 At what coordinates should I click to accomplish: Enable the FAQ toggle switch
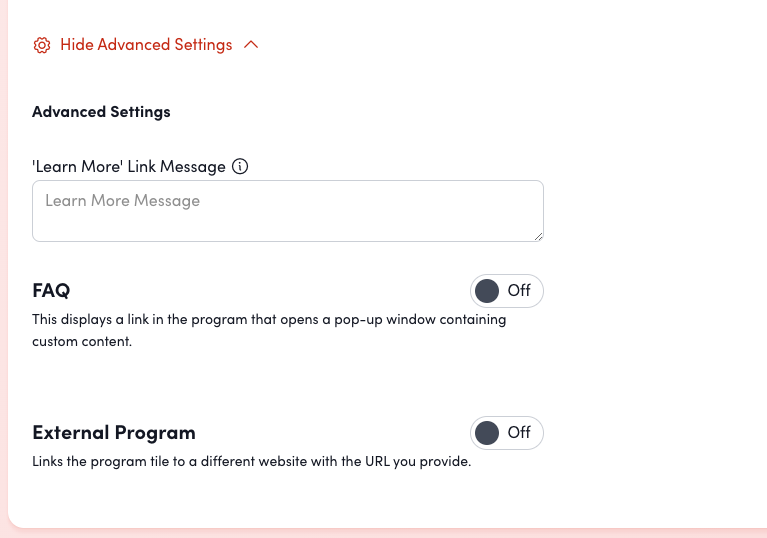point(506,291)
